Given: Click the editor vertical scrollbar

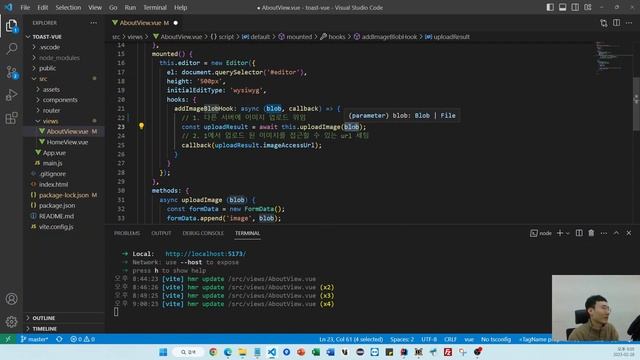Looking at the screenshot, I should pos(636,104).
